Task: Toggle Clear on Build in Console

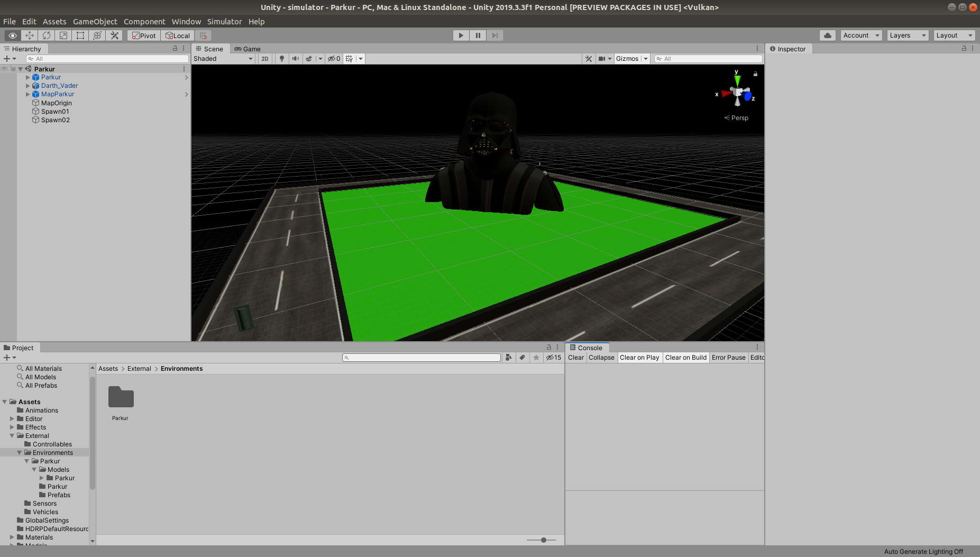Action: point(686,358)
